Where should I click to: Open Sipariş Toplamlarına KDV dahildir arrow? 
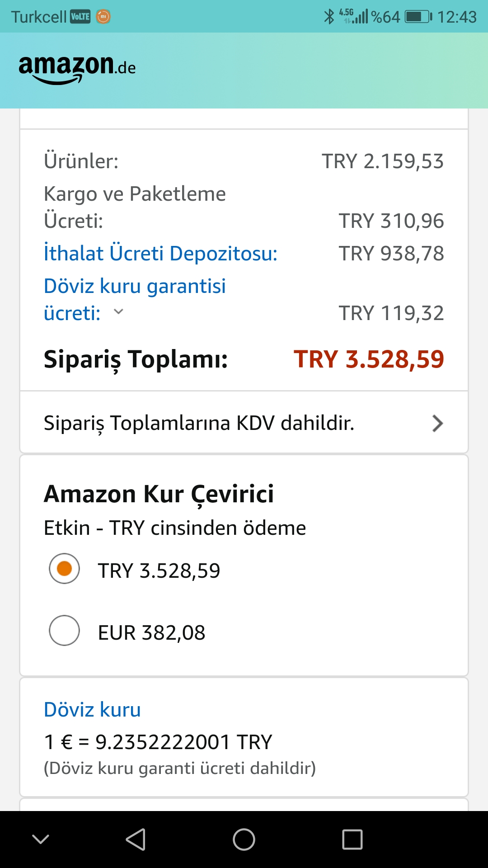tap(437, 424)
